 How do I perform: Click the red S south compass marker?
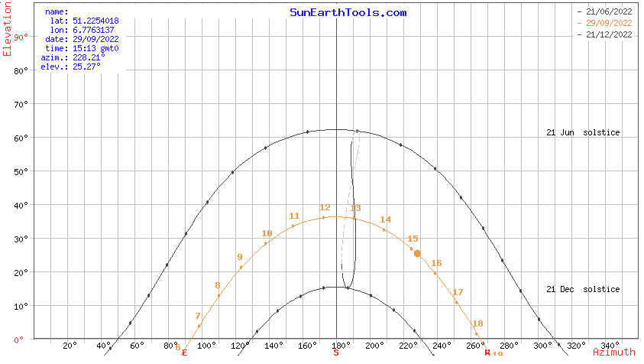[x=335, y=353]
